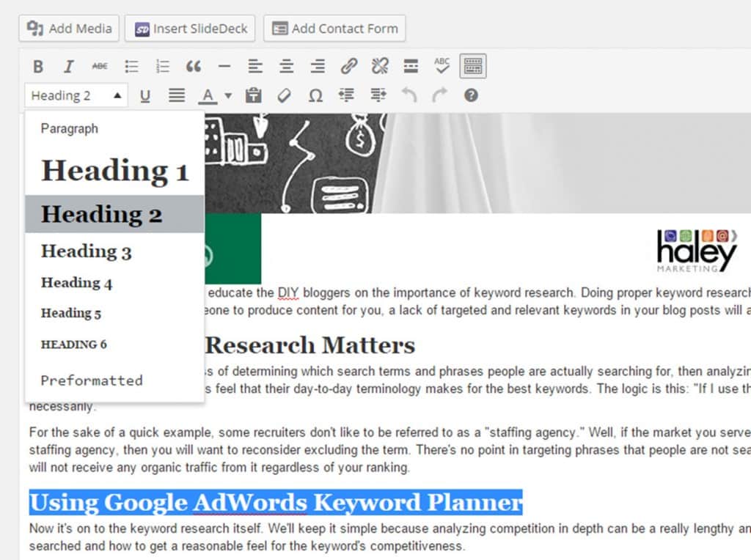The width and height of the screenshot is (751, 560).
Task: Click the Insert SlideDeck button
Action: pos(190,29)
